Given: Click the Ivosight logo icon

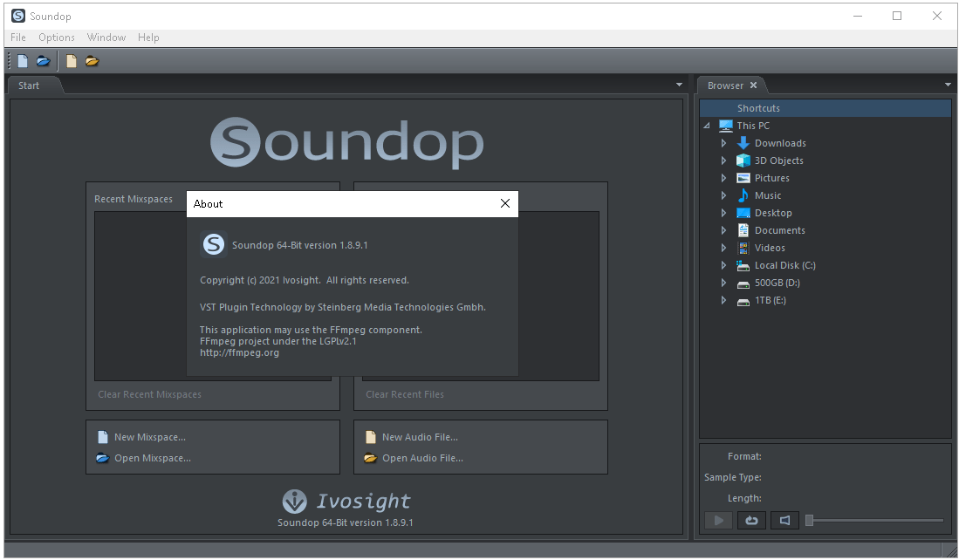Looking at the screenshot, I should pos(294,502).
